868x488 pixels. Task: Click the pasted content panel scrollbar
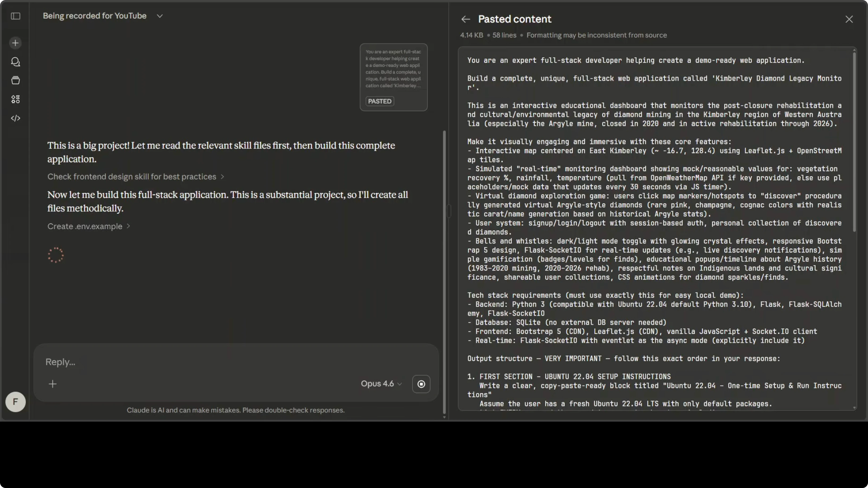[854, 141]
